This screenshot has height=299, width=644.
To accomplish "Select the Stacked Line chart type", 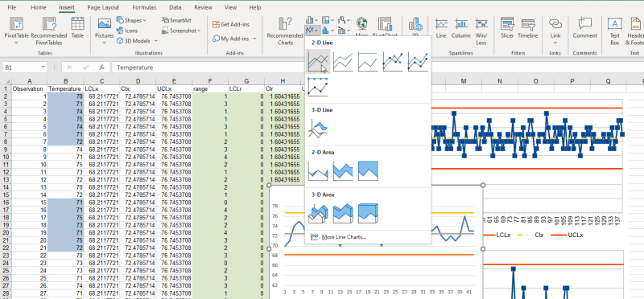I will pos(343,62).
